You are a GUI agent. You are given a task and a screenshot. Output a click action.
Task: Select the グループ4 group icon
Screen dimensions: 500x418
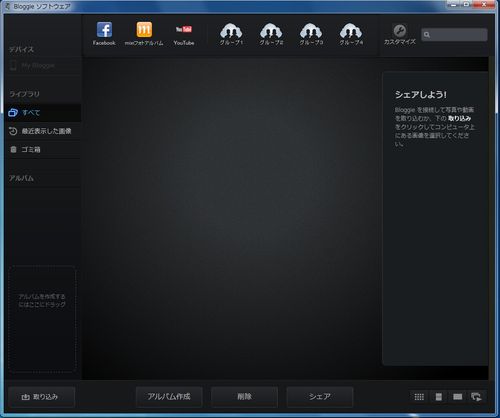pos(351,31)
